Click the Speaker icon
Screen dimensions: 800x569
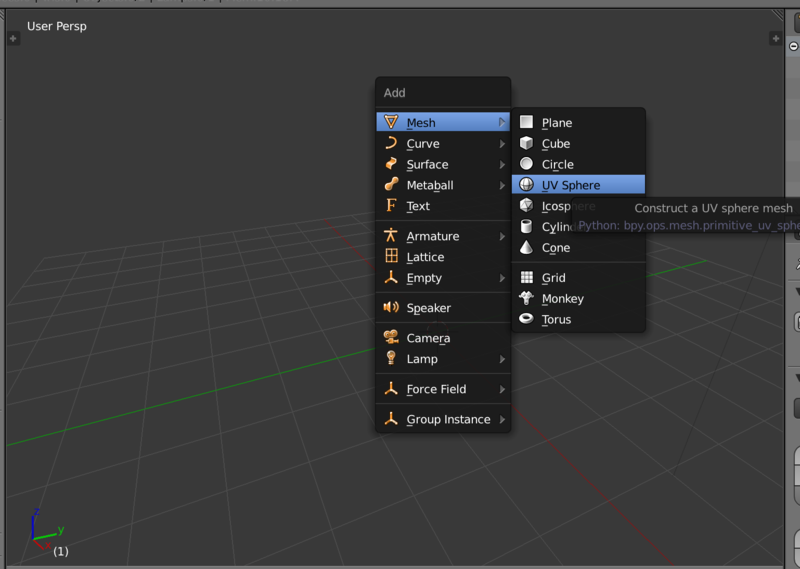pyautogui.click(x=391, y=307)
